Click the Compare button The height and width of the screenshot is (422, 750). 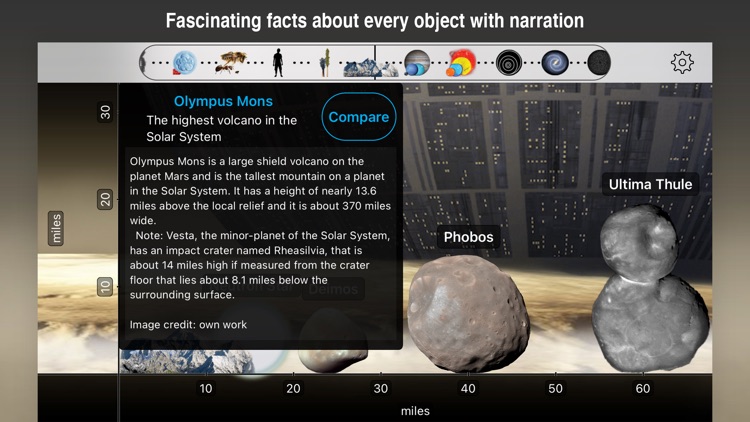point(359,117)
